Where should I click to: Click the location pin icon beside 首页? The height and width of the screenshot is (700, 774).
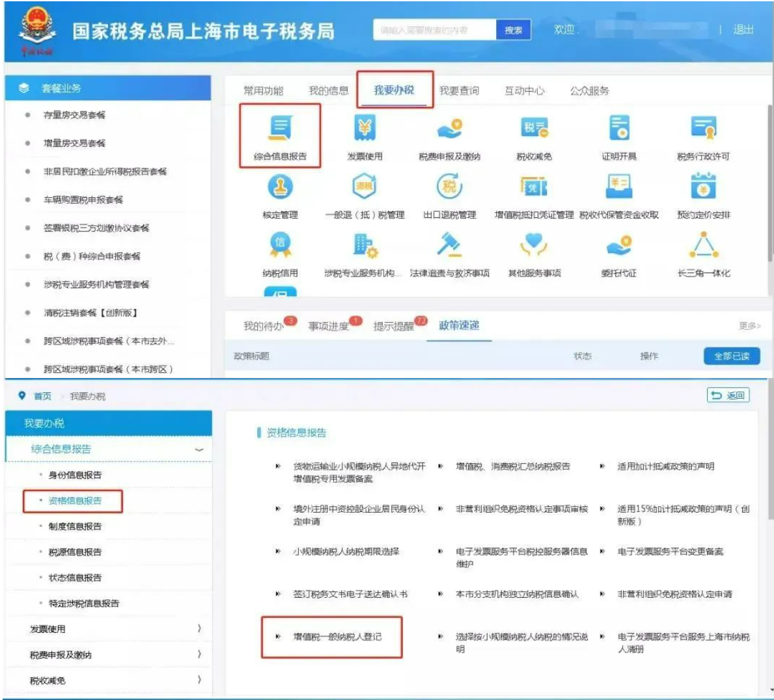[21, 396]
